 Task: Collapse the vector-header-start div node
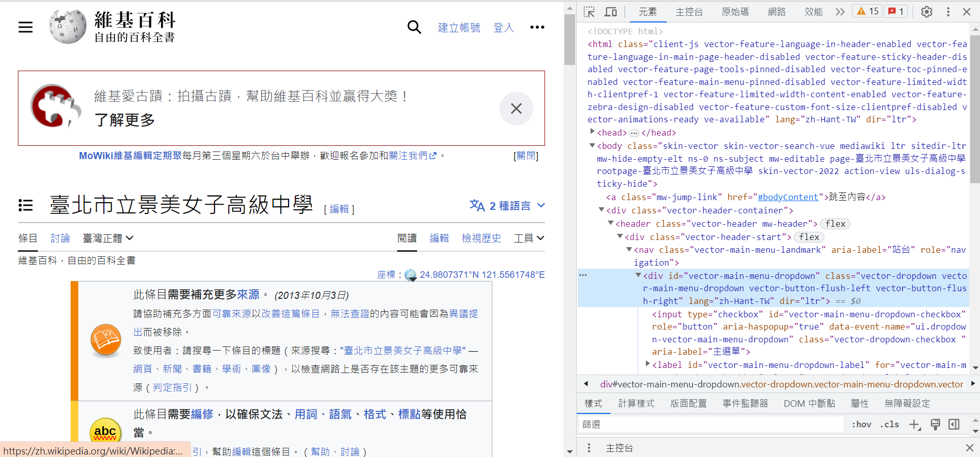(x=620, y=236)
